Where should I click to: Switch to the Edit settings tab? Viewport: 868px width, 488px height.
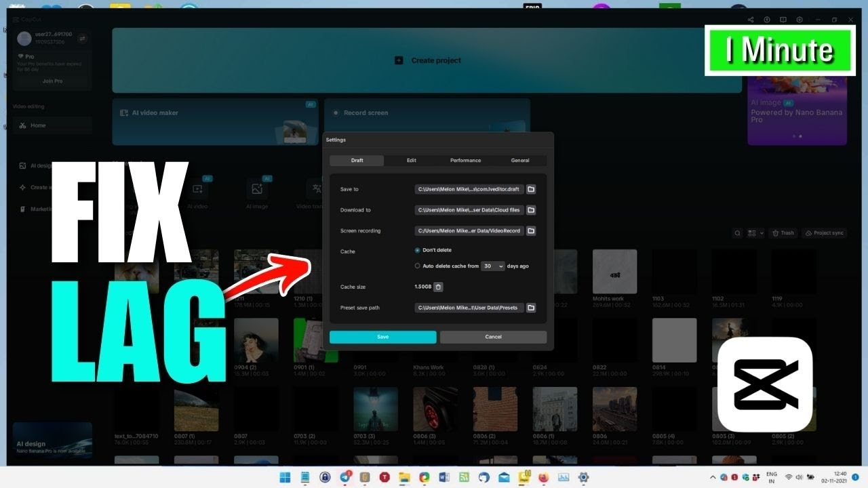(412, 161)
